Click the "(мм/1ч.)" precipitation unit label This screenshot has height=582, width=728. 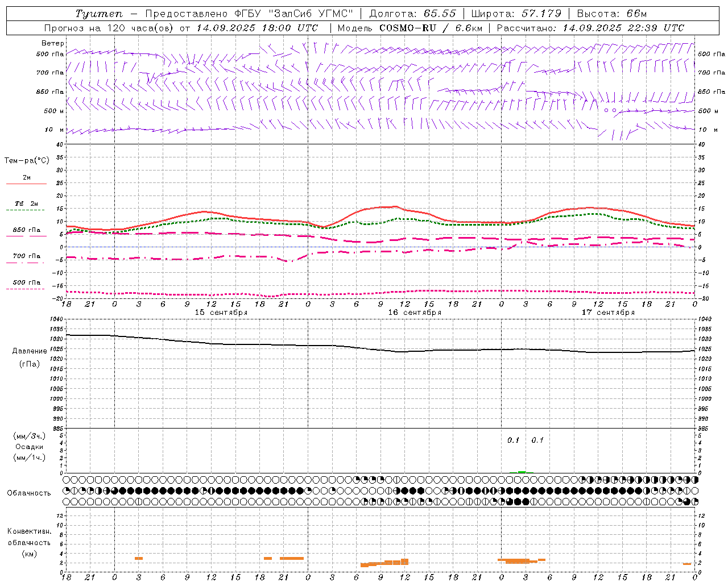(x=30, y=458)
